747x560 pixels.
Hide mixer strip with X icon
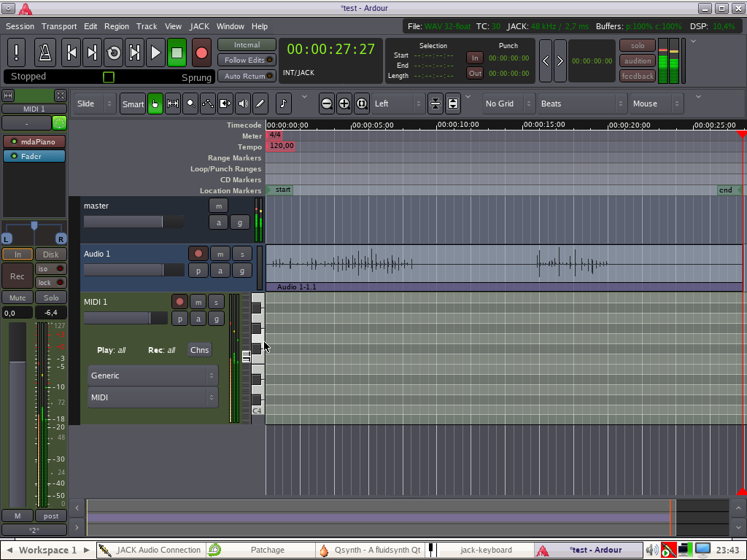pyautogui.click(x=61, y=96)
